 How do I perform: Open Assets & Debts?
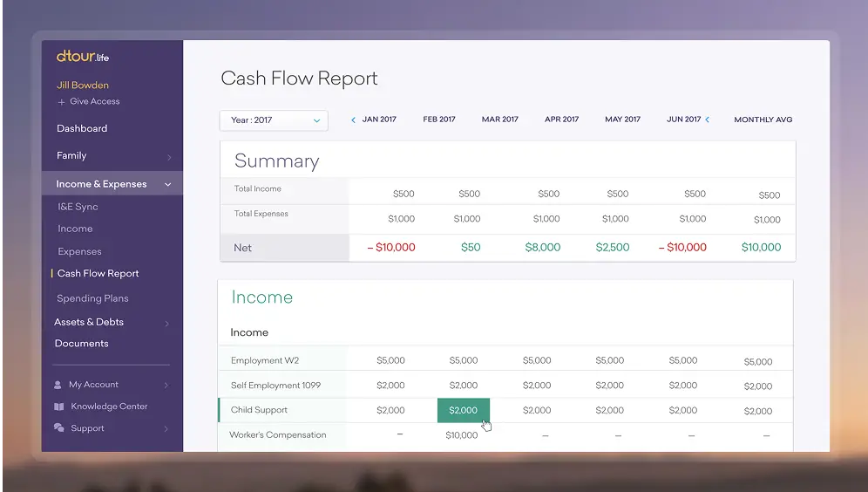pos(89,322)
